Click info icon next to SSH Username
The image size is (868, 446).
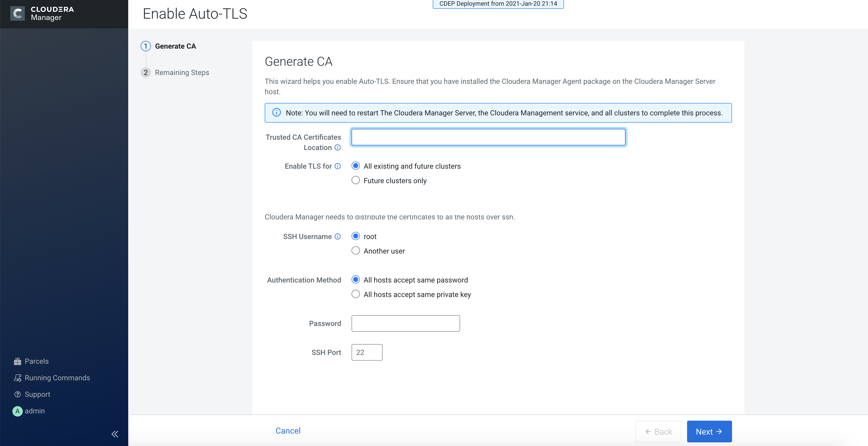(x=338, y=237)
